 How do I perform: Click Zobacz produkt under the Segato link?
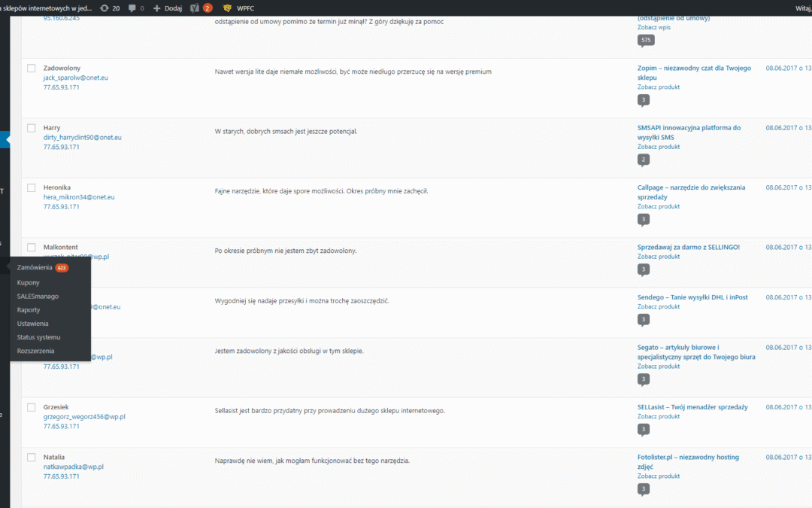658,367
